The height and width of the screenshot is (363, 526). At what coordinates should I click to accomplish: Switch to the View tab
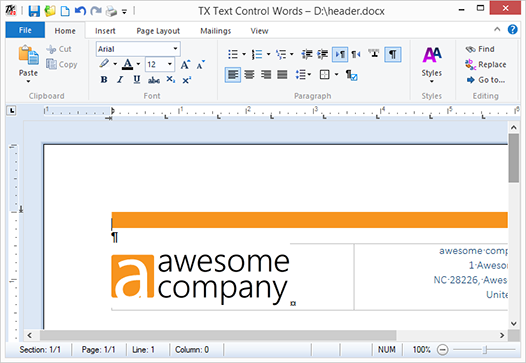click(259, 31)
